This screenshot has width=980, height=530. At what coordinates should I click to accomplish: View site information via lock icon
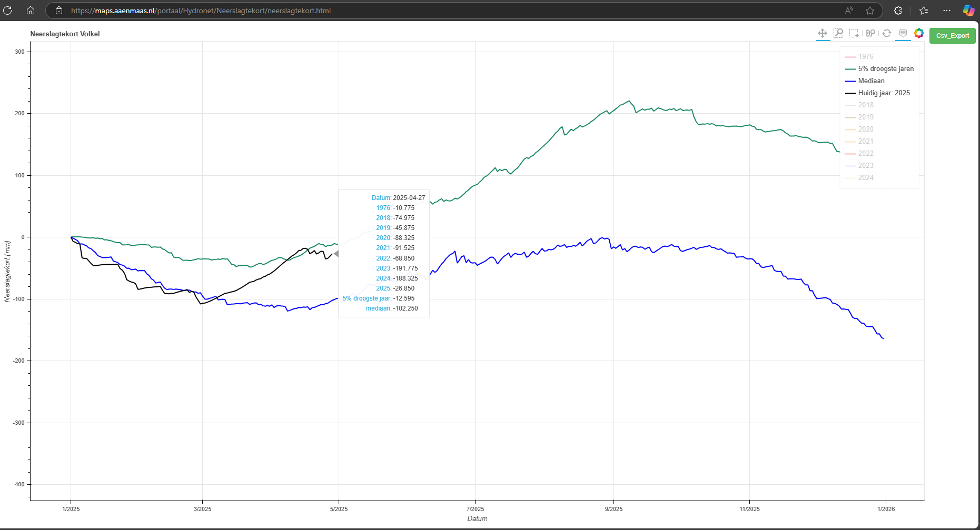(59, 11)
